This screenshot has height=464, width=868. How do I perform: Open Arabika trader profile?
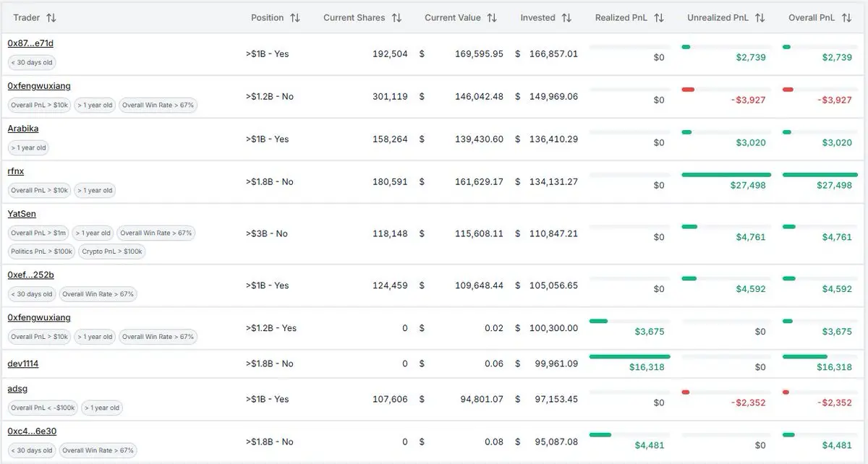pos(23,129)
